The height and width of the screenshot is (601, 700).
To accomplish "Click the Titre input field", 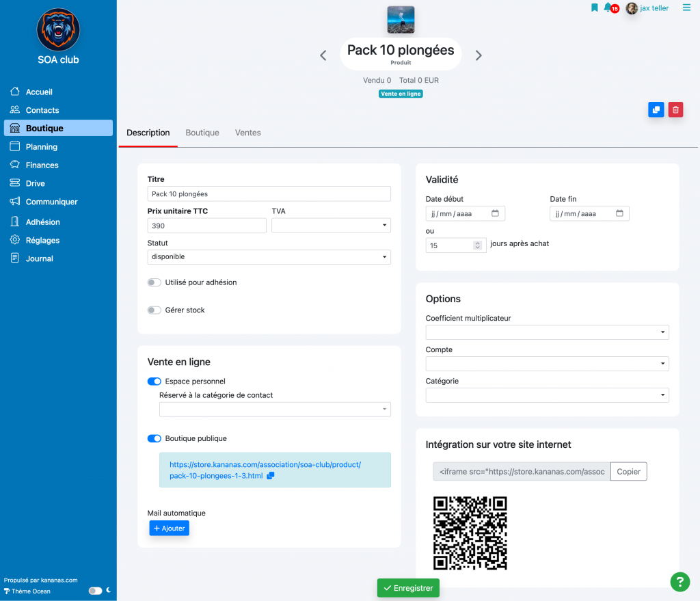I will tap(269, 193).
